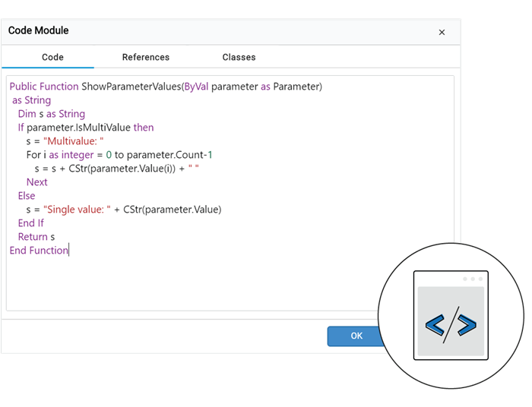The image size is (532, 407).
Task: Open the References tab
Action: pos(146,57)
